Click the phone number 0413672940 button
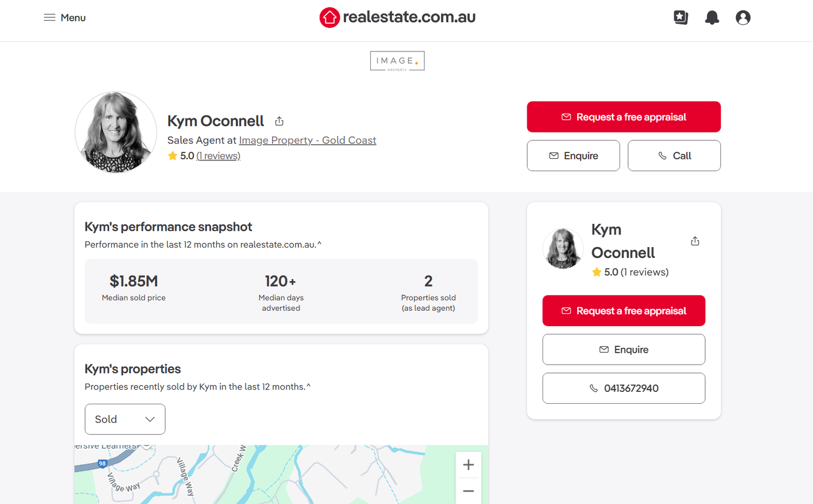 (x=623, y=388)
